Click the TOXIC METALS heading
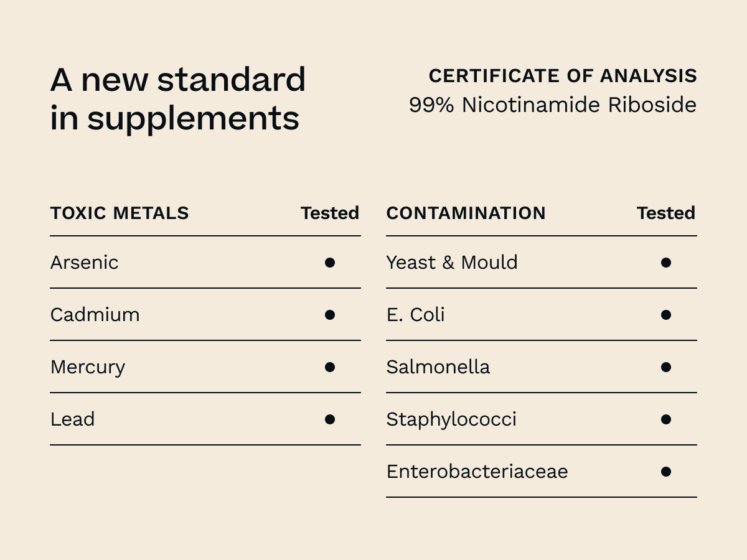This screenshot has height=560, width=747. click(x=120, y=213)
